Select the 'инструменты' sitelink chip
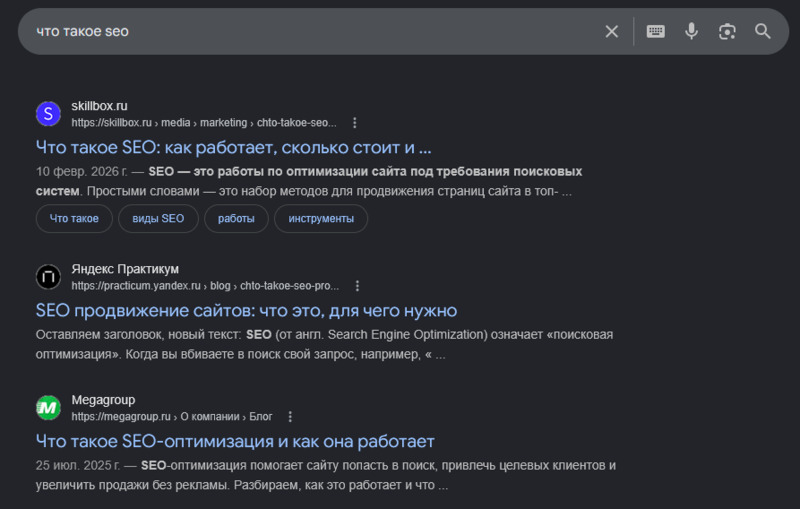 [x=321, y=218]
